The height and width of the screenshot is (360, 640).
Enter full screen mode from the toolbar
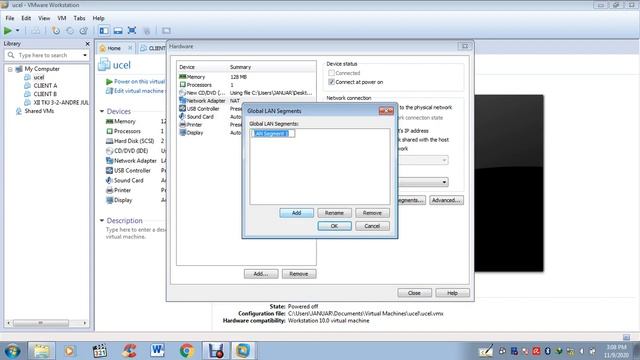tap(132, 31)
